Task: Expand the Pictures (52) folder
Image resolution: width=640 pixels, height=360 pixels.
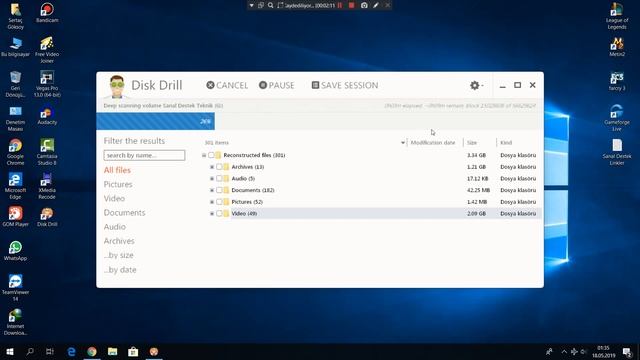Action: point(212,202)
